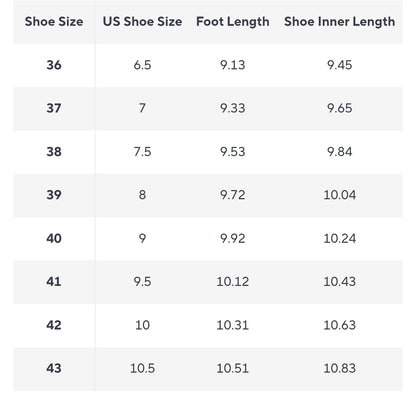Viewport: 416px width, 395px height.
Task: Click inner length 9.84 cell
Action: pos(340,152)
